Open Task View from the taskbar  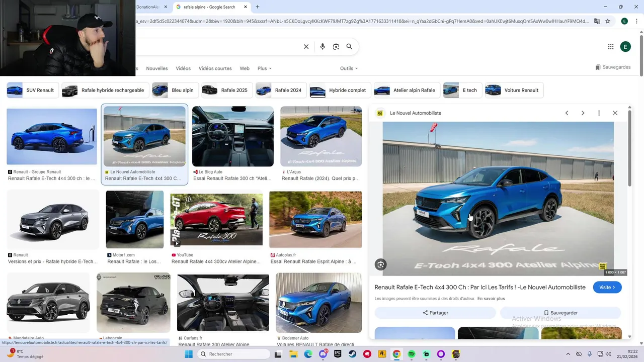click(278, 354)
